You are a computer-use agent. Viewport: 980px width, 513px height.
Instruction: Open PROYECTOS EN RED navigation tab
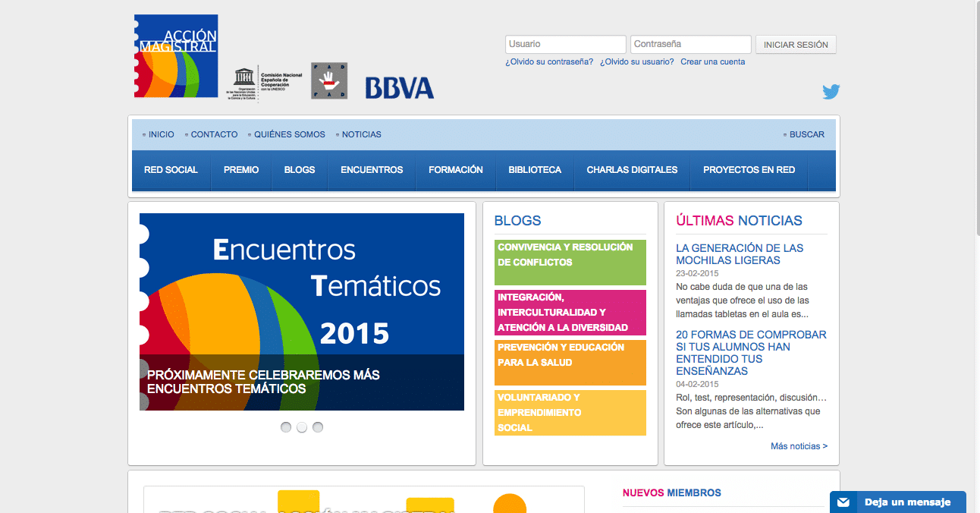(x=749, y=170)
